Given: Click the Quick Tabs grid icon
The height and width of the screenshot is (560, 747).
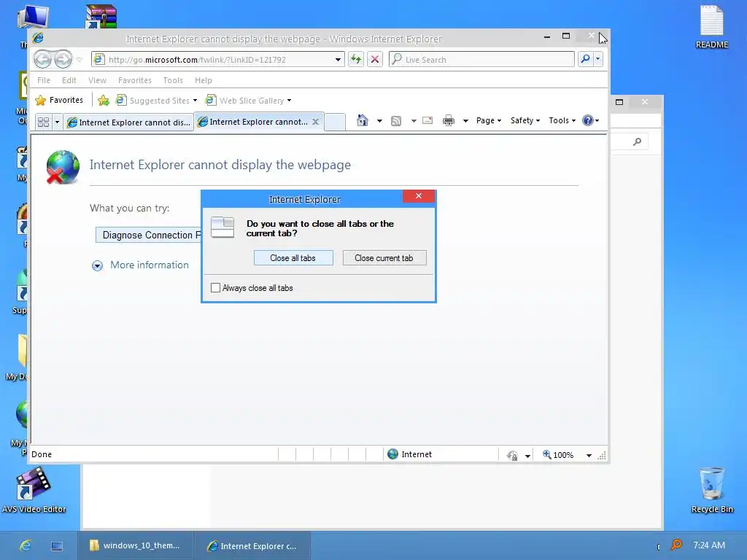Looking at the screenshot, I should coord(43,122).
